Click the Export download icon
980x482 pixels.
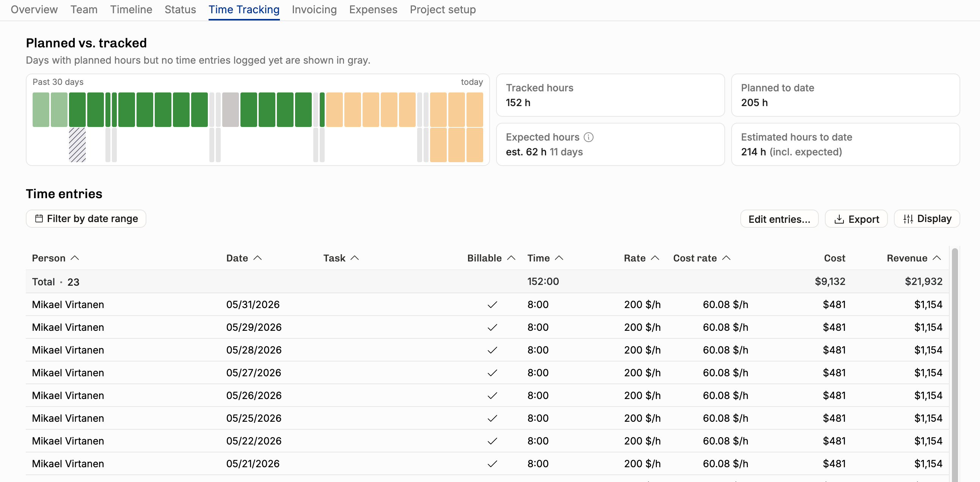tap(839, 219)
